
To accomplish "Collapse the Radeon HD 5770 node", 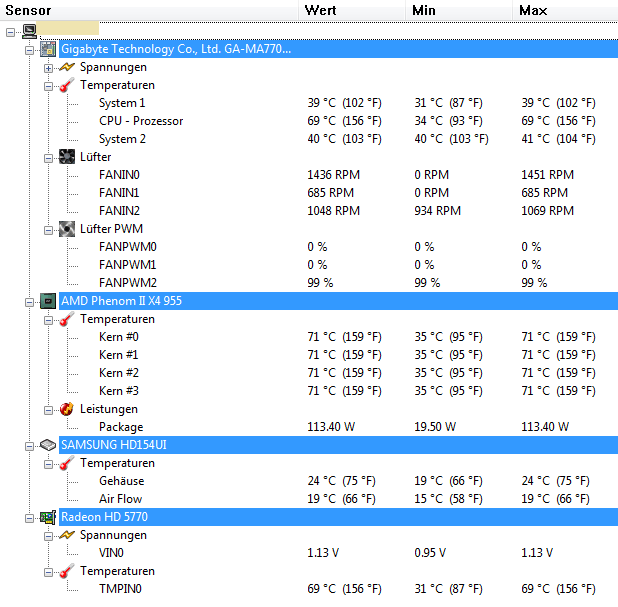I will pyautogui.click(x=30, y=518).
